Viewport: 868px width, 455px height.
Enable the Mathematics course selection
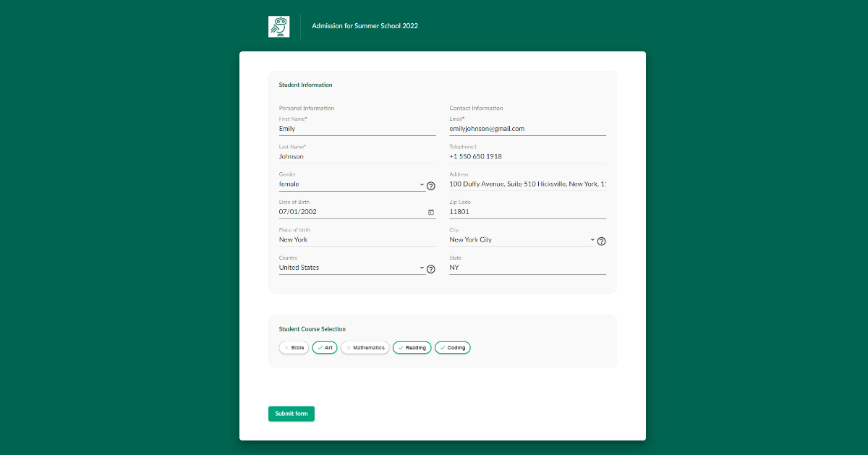[x=365, y=347]
